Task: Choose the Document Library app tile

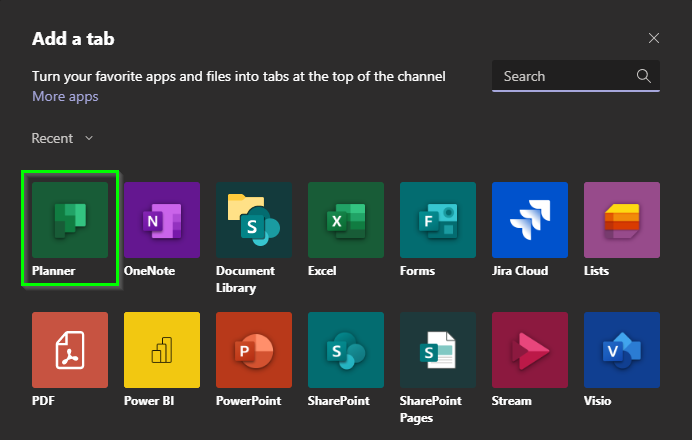Action: point(254,220)
